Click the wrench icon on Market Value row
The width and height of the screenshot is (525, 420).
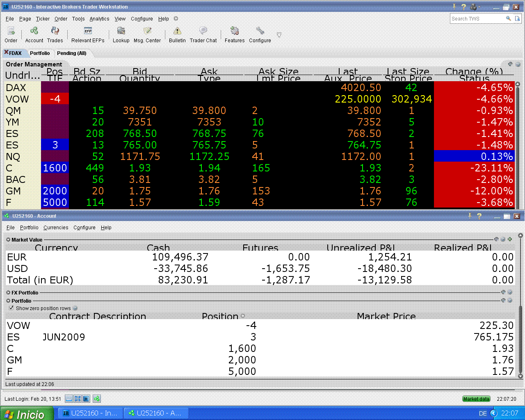click(496, 239)
